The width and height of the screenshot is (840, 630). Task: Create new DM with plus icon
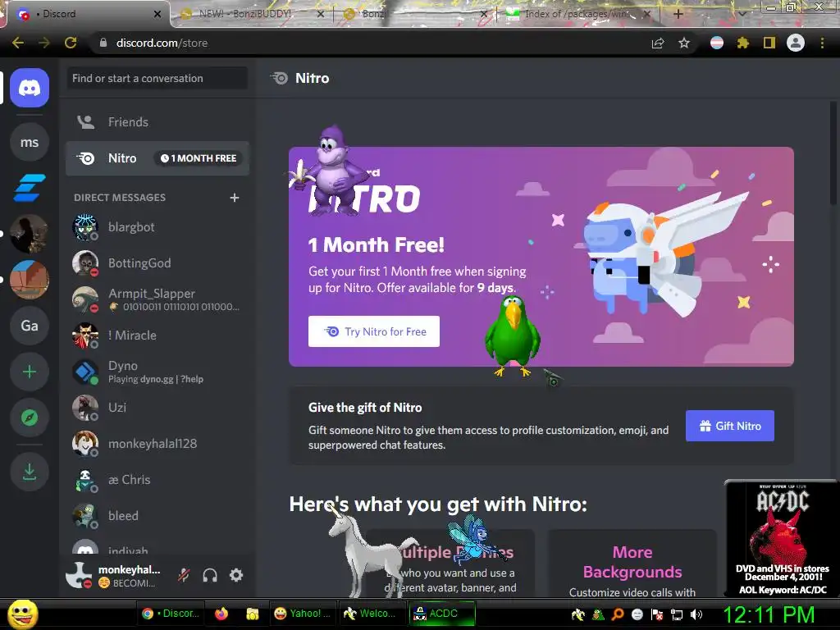click(234, 198)
